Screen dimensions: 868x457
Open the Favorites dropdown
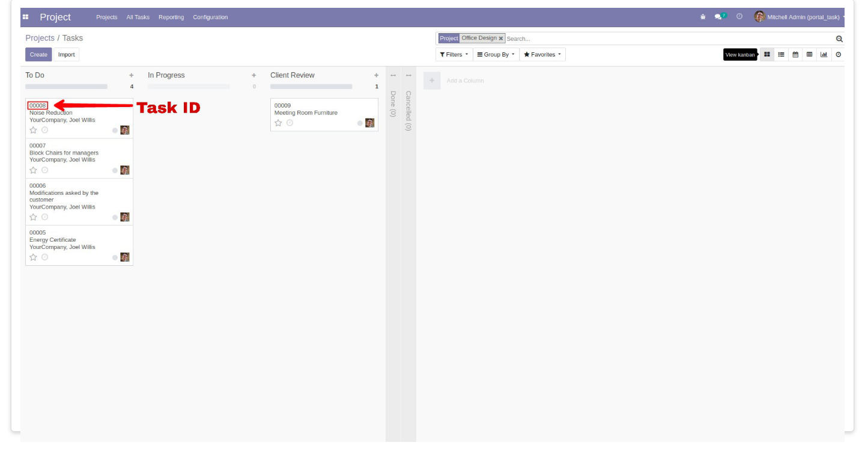tap(542, 55)
